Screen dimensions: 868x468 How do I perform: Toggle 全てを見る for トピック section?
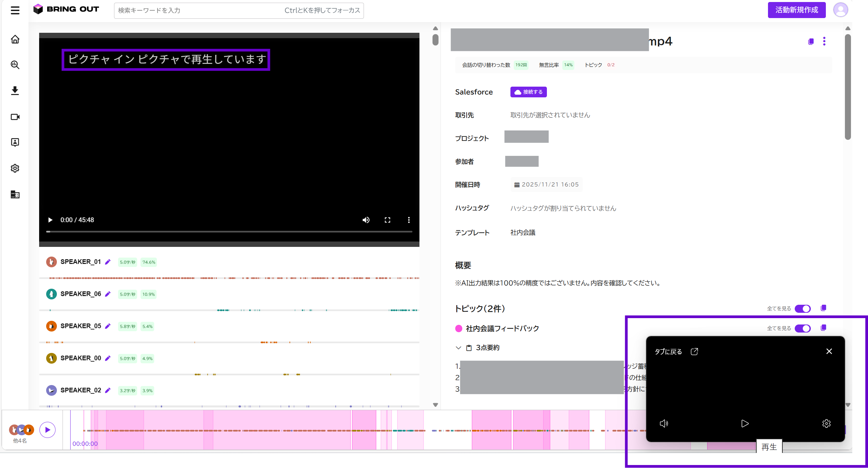pos(802,309)
